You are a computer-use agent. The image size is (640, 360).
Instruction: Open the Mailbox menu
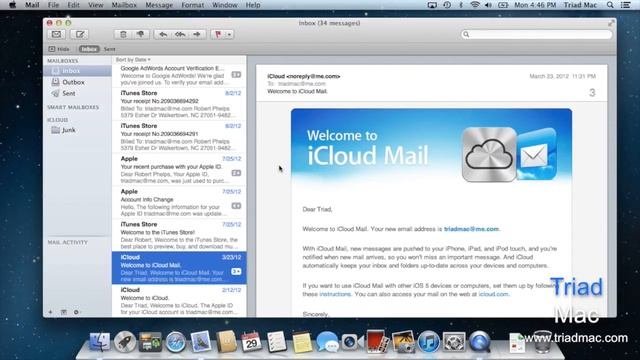pos(124,5)
